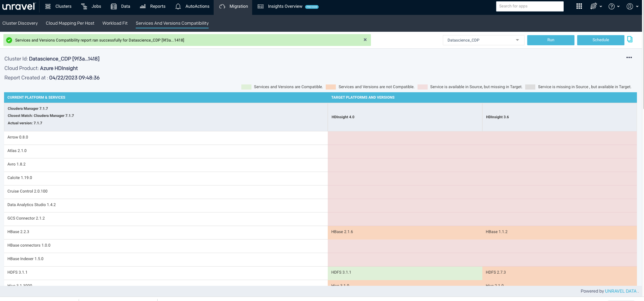The image size is (644, 301).
Task: Click the Migration cloud icon
Action: click(x=222, y=6)
